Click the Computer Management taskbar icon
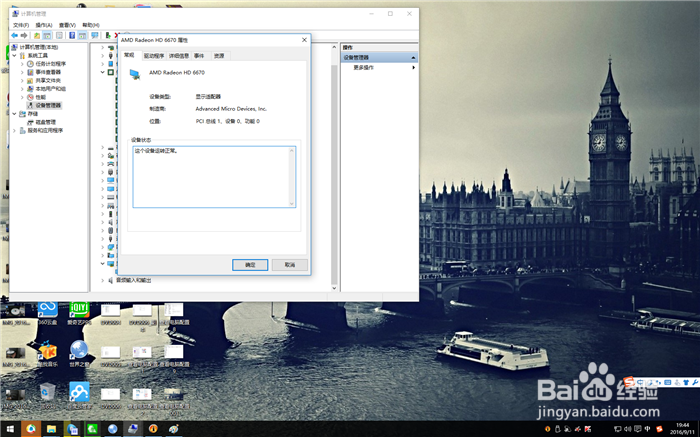Viewport: 700px width, 437px height. pyautogui.click(x=133, y=429)
